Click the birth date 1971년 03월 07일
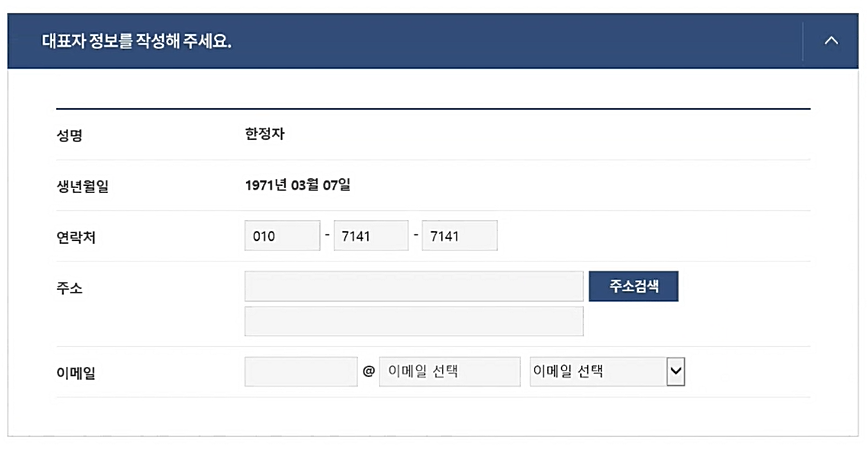 pyautogui.click(x=298, y=185)
